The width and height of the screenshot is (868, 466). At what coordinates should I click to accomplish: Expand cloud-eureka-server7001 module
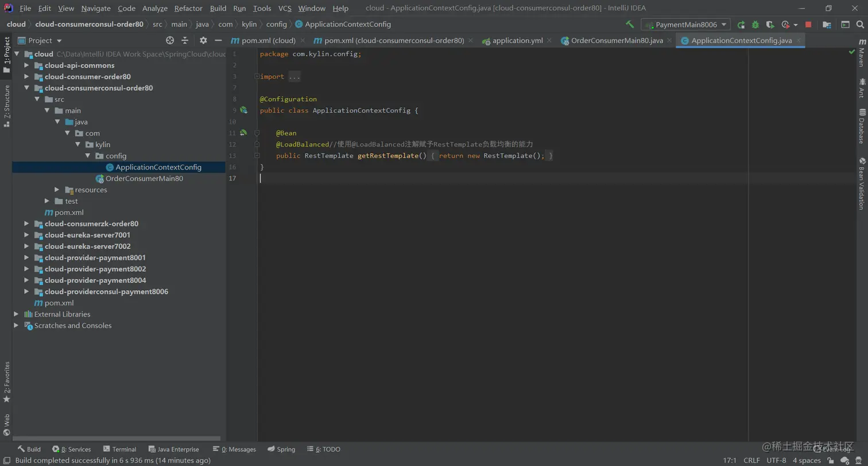pos(27,235)
